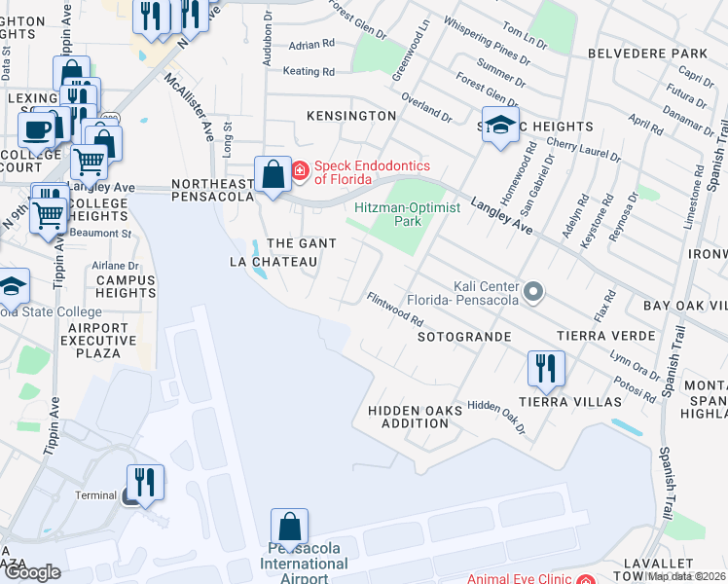
Task: Select the school marker at Pensacola State College
Action: tap(12, 287)
